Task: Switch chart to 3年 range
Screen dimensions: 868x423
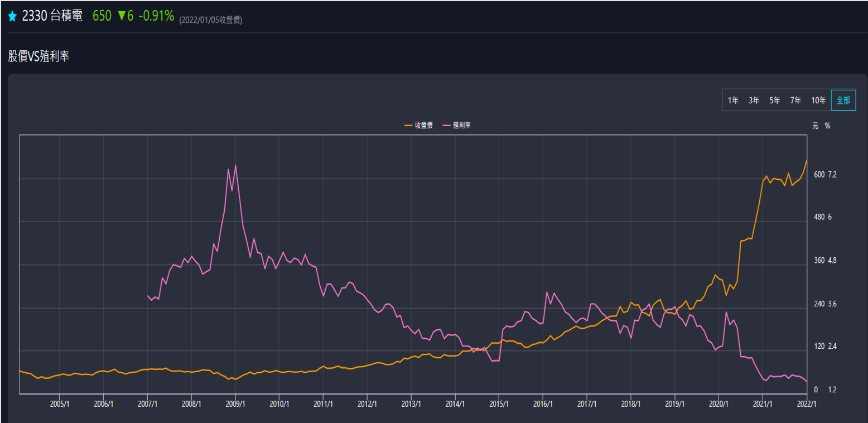Action: click(754, 100)
